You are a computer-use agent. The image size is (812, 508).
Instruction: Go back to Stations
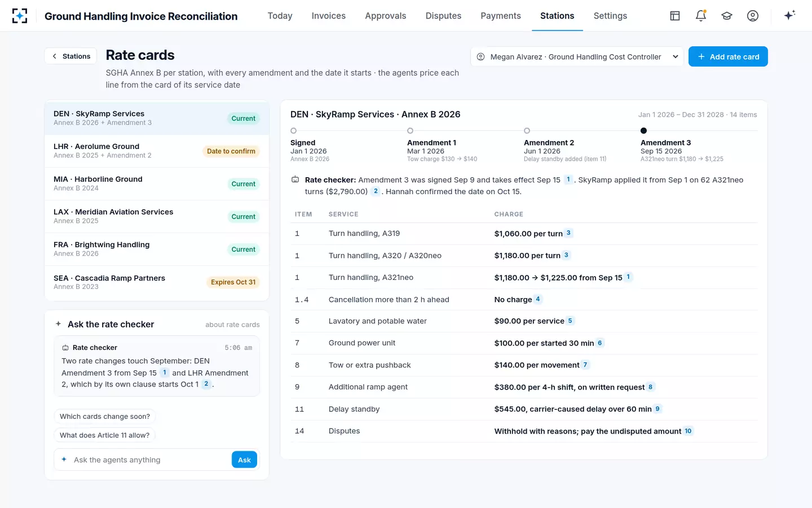click(x=71, y=56)
